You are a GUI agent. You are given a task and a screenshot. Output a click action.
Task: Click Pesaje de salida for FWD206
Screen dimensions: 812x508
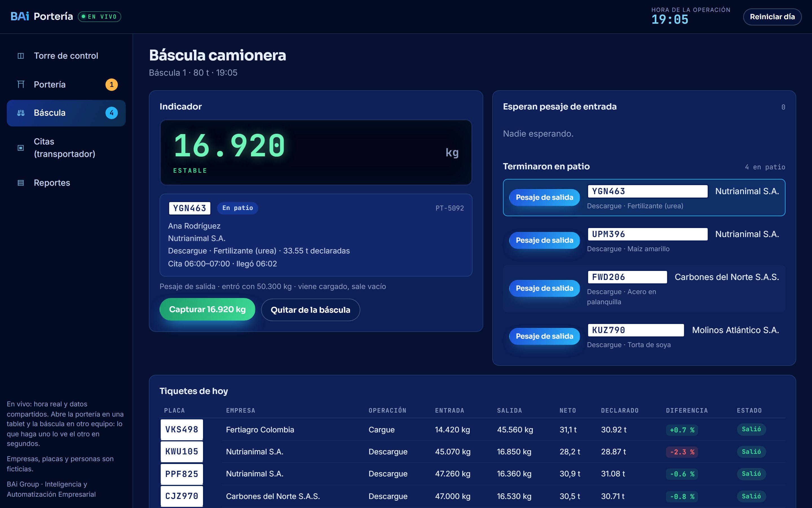pos(544,288)
